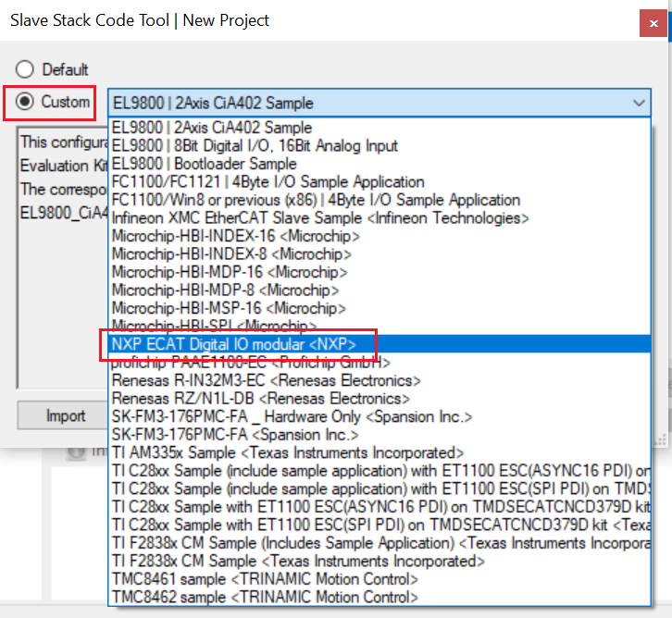
Task: Pick FC1100/FC1121 4Byte I/O Sample Application
Action: 268,181
